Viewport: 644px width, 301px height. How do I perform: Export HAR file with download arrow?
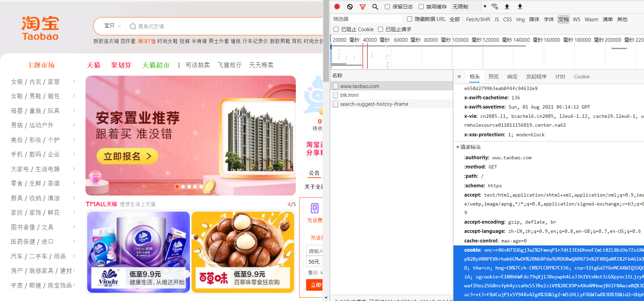coord(520,7)
